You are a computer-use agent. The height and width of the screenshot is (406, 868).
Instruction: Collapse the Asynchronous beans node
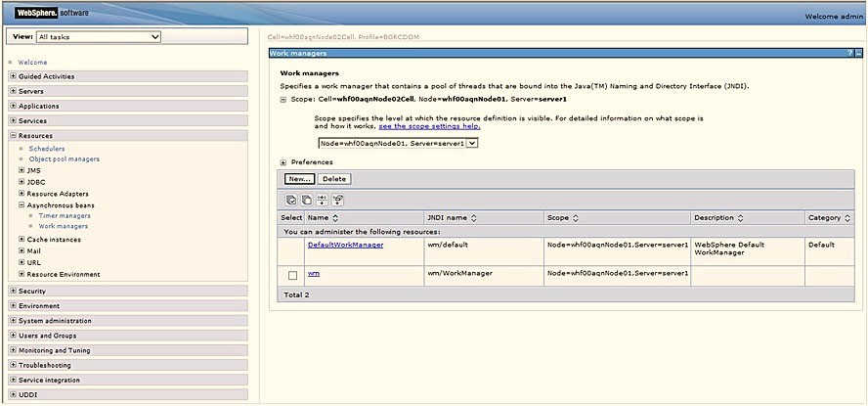[x=22, y=204]
